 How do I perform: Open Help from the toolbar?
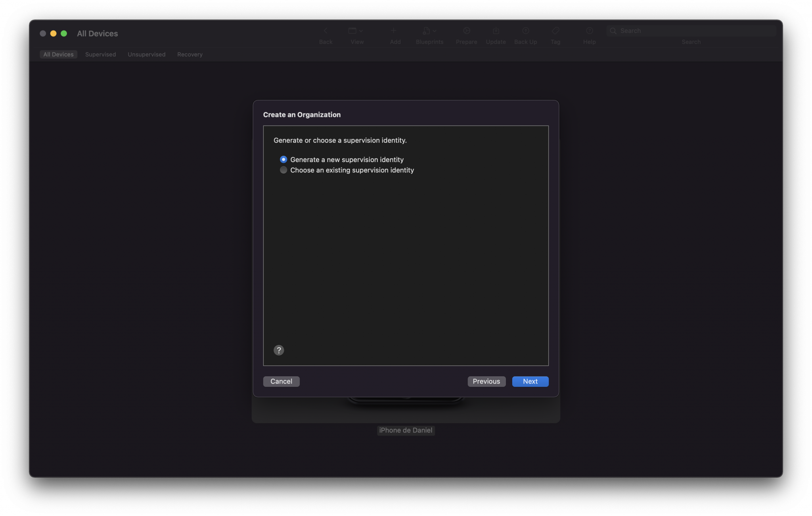click(x=589, y=31)
